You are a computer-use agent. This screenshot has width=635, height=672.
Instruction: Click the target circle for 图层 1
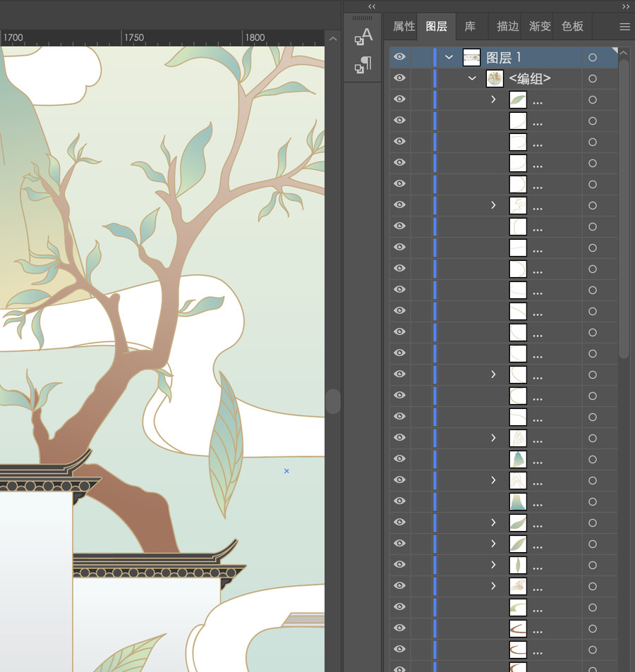593,57
